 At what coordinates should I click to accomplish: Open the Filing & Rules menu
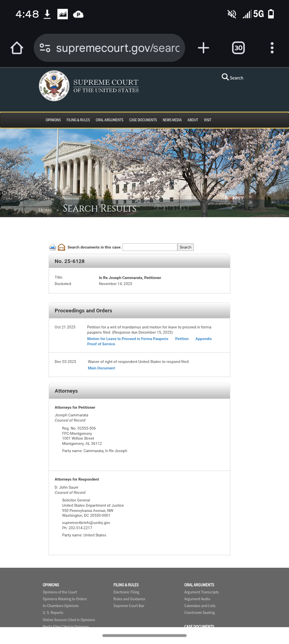tap(78, 120)
